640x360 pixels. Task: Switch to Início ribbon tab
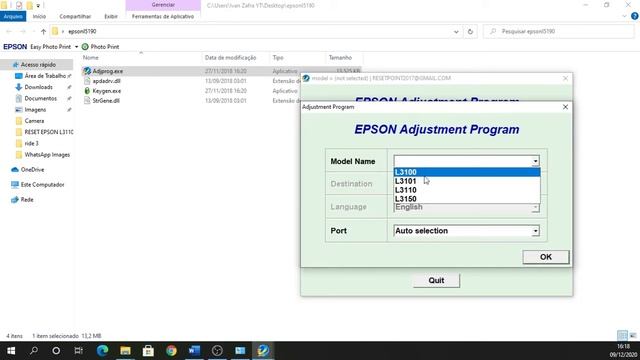pos(39,16)
